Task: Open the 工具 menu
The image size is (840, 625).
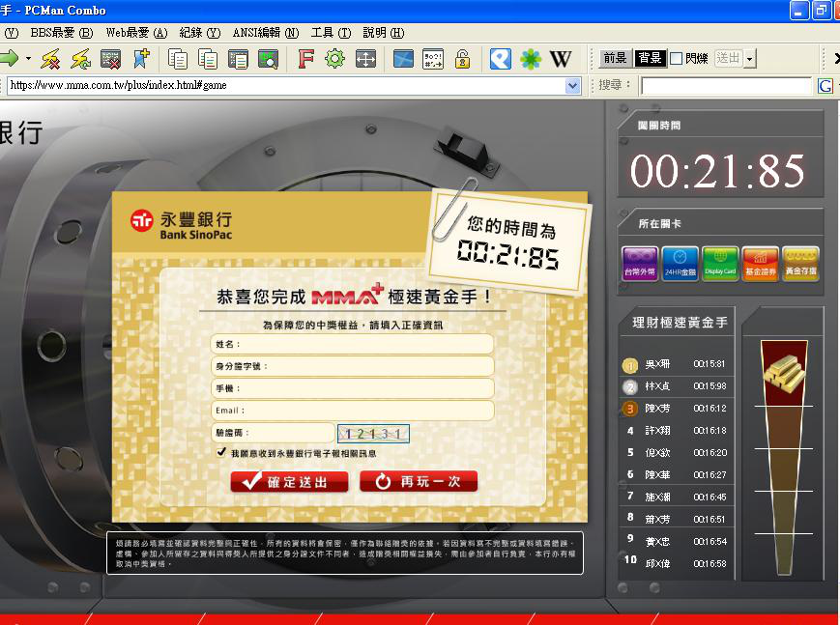Action: (x=332, y=33)
